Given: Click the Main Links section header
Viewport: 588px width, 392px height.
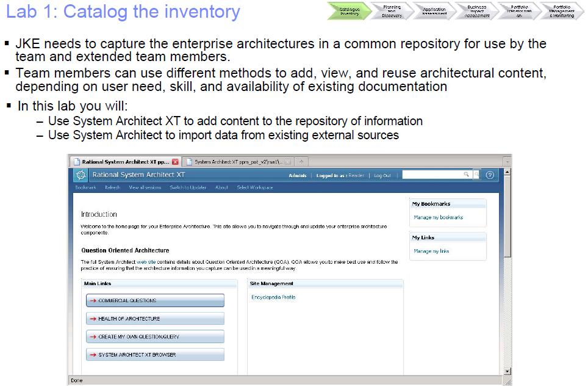Looking at the screenshot, I should click(x=159, y=283).
